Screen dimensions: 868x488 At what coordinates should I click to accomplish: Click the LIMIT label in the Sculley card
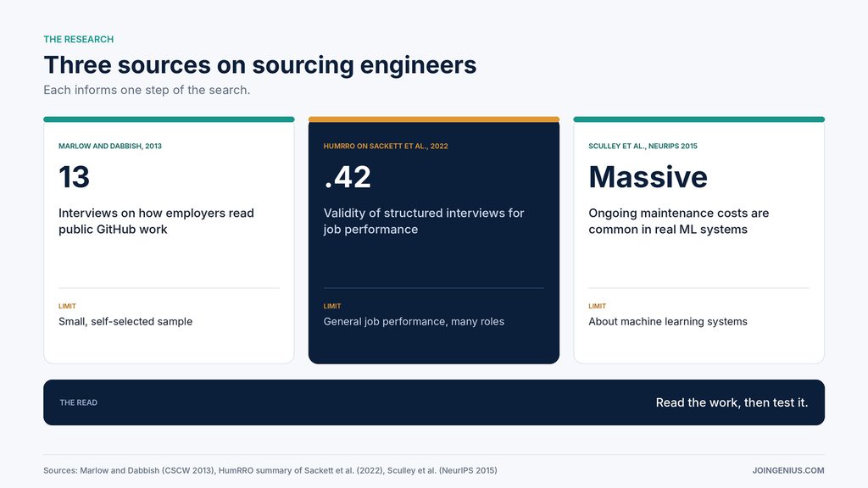point(598,306)
